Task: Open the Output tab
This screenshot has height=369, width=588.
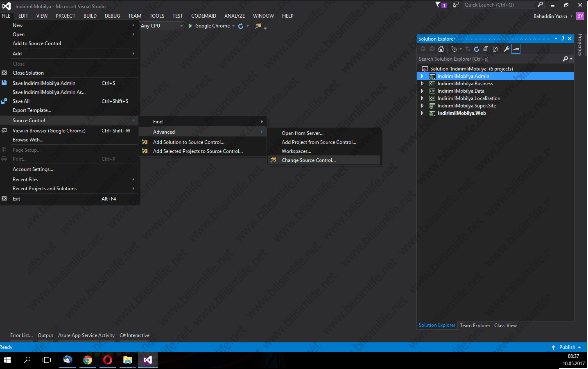Action: click(x=45, y=335)
